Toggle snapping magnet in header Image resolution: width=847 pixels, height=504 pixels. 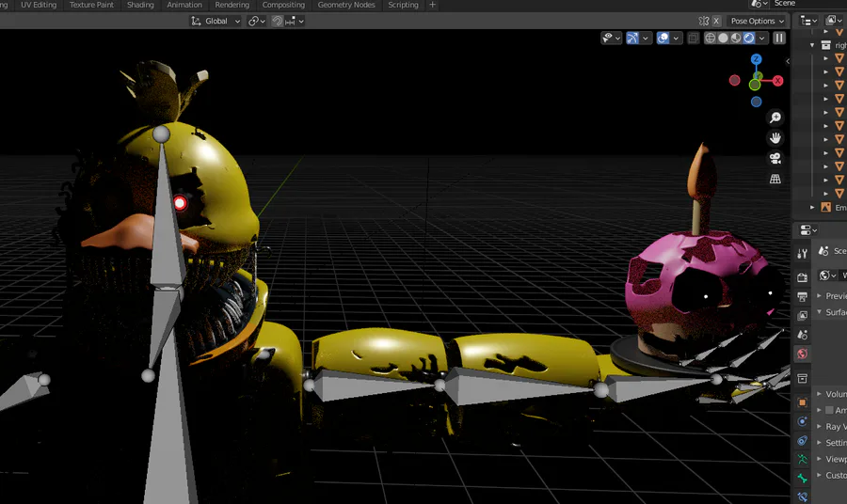277,21
